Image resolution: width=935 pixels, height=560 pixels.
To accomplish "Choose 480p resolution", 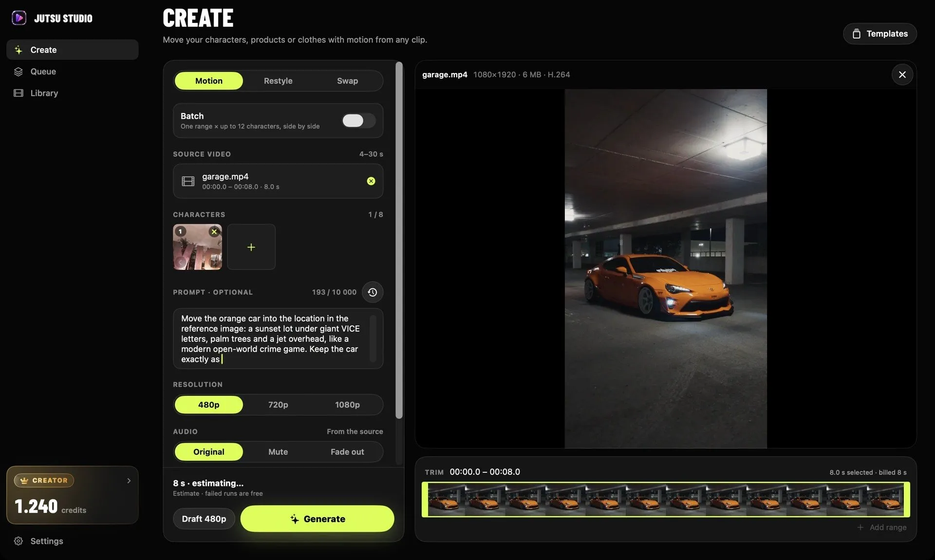I will coord(208,405).
